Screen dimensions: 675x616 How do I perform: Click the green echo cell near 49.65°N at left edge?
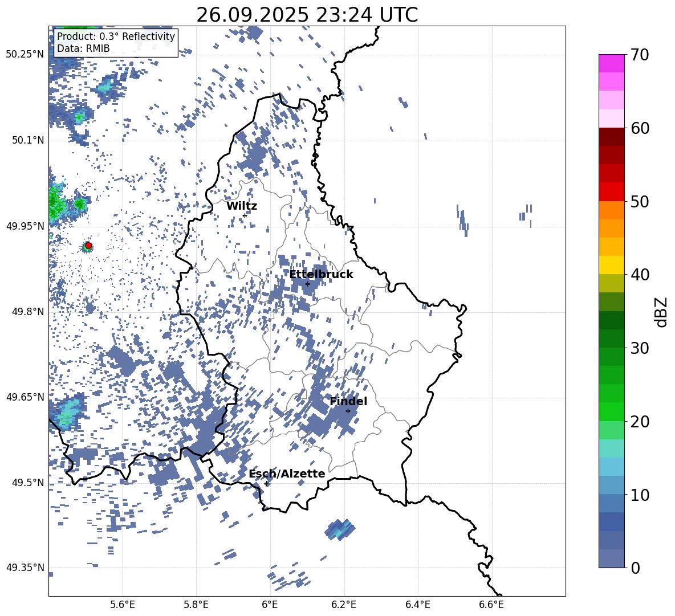pyautogui.click(x=67, y=412)
